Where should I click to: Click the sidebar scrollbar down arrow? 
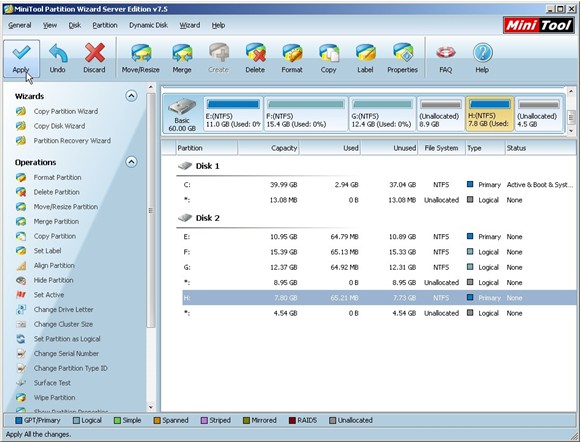click(151, 407)
